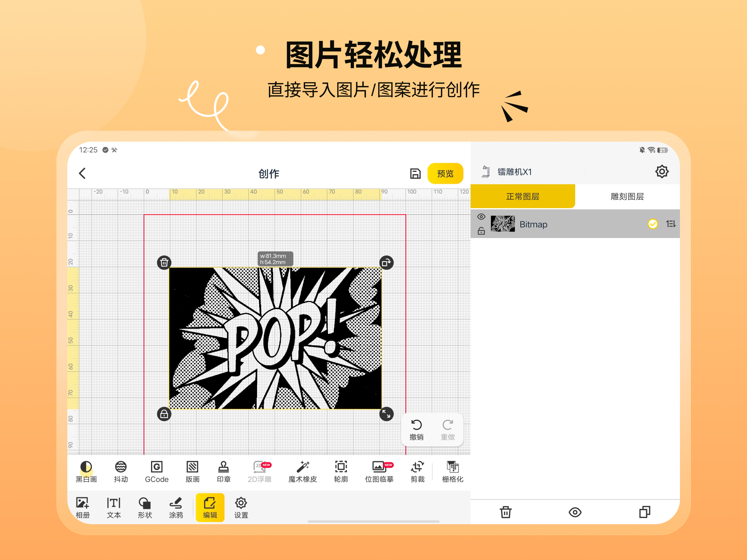
Task: Switch to the 雕刻图层 tab
Action: coord(627,196)
